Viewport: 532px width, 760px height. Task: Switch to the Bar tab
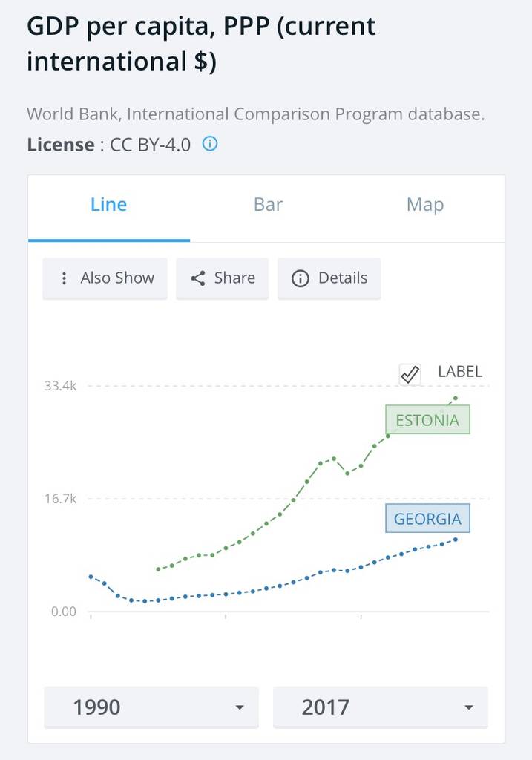tap(268, 205)
